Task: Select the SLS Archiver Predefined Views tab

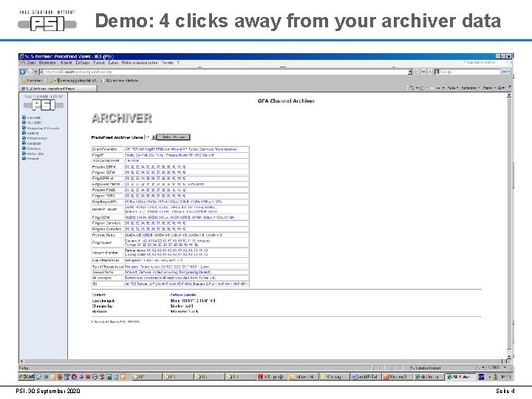Action: coord(58,88)
